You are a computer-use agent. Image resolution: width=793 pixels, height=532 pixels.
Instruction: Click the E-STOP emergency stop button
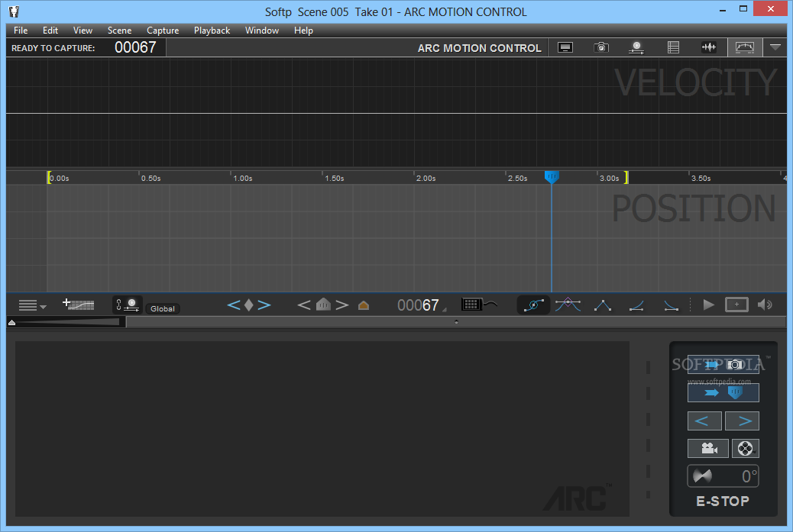click(723, 501)
